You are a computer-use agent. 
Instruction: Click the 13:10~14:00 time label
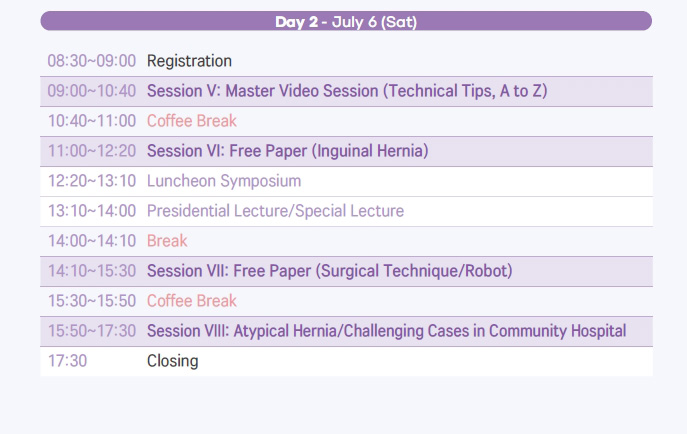coord(92,211)
